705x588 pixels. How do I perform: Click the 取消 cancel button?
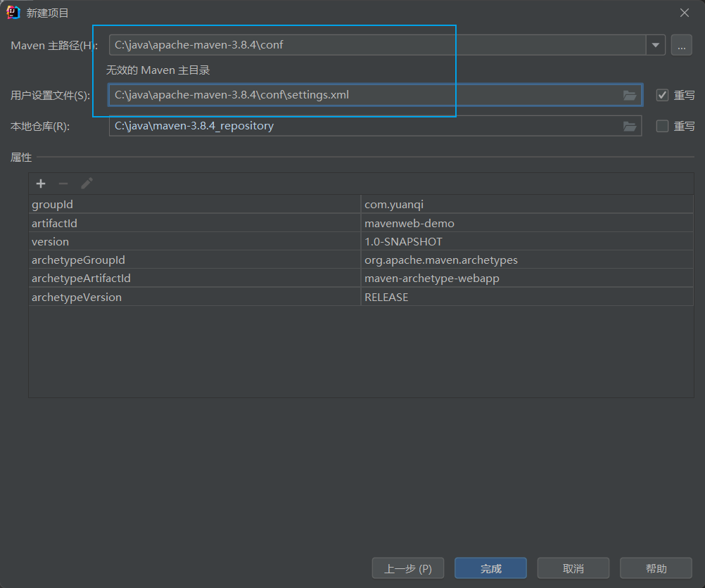pyautogui.click(x=573, y=569)
